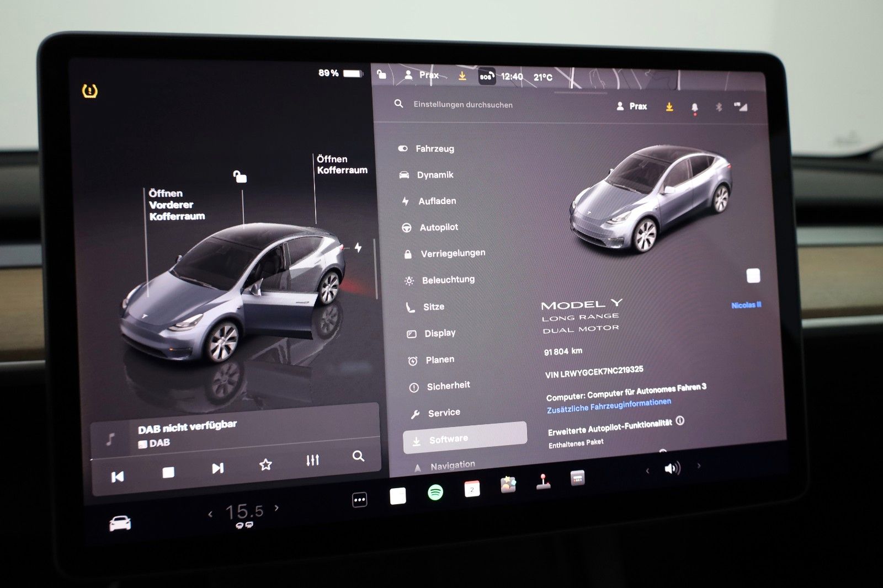This screenshot has height=588, width=883.
Task: Tap Öffnen Kofferraum to open trunk
Action: [342, 164]
